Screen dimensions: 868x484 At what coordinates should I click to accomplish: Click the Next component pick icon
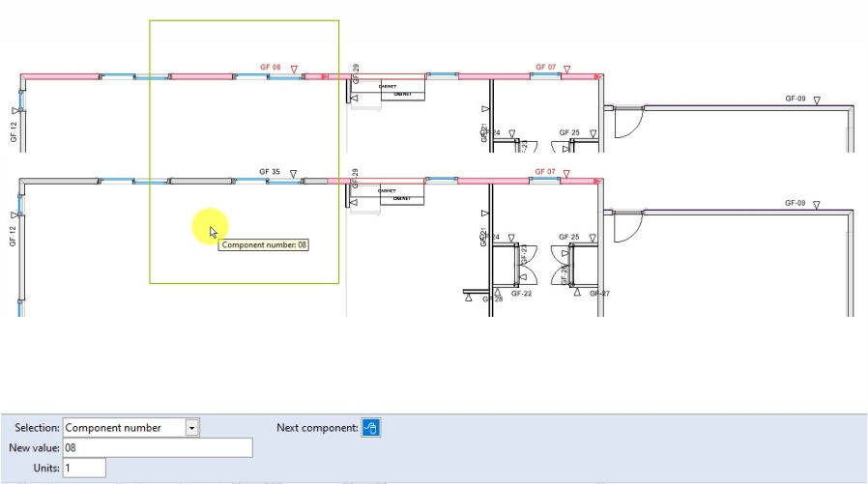click(x=371, y=428)
